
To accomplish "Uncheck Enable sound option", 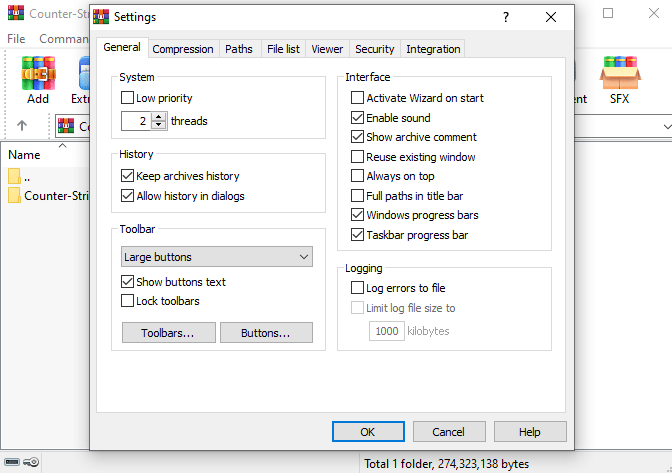I will (357, 117).
